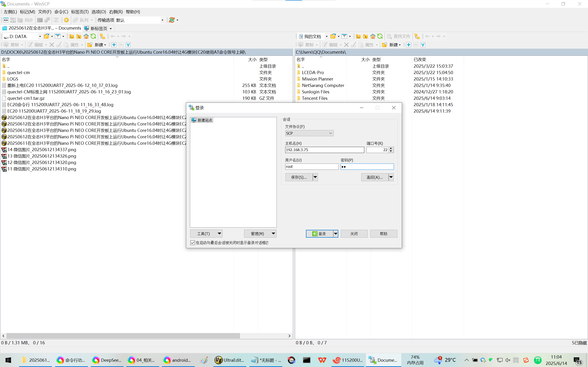588x367 pixels.
Task: Click the right panel refresh icon
Action: [380, 36]
